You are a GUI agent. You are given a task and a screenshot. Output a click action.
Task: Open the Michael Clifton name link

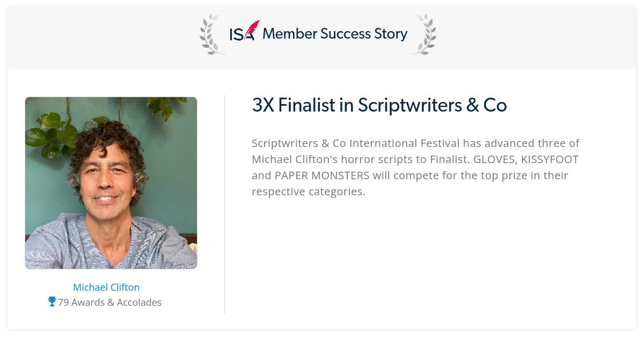pyautogui.click(x=106, y=287)
